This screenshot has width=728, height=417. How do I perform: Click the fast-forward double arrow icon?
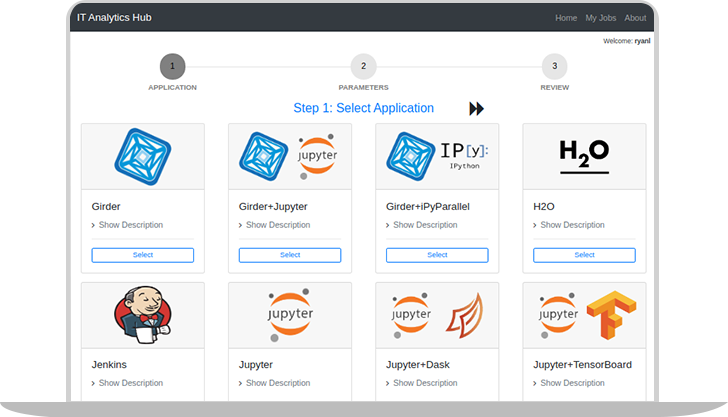tap(476, 109)
